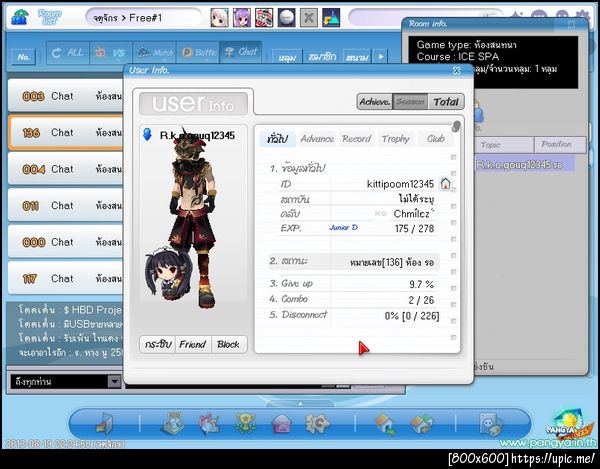Image resolution: width=600 pixels, height=469 pixels.
Task: Select the white-haired character portrait icon
Action: click(220, 18)
